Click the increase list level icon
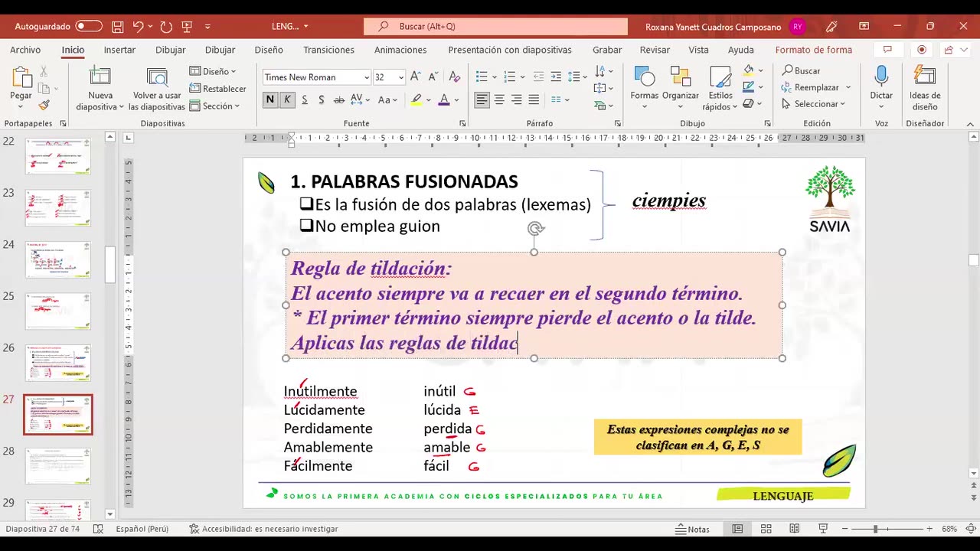The width and height of the screenshot is (980, 551). 555,77
